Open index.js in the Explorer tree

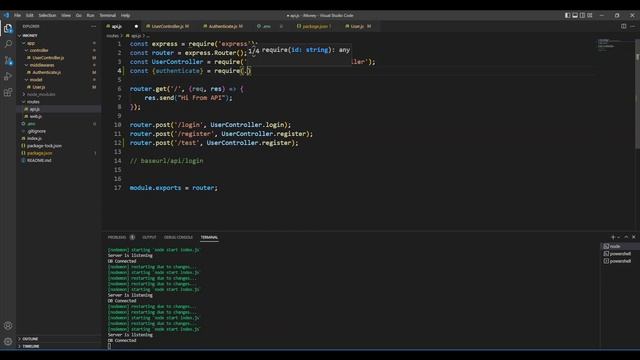click(x=34, y=138)
